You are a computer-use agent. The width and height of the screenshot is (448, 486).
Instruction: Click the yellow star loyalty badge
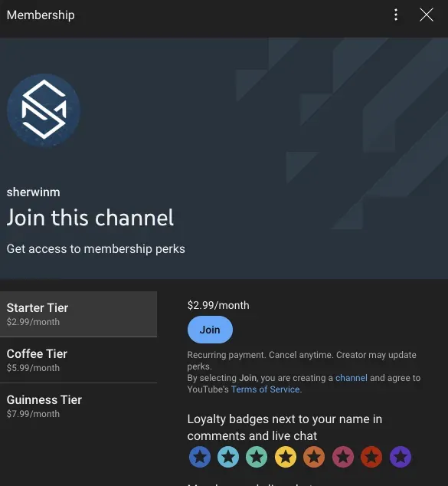[x=286, y=457]
